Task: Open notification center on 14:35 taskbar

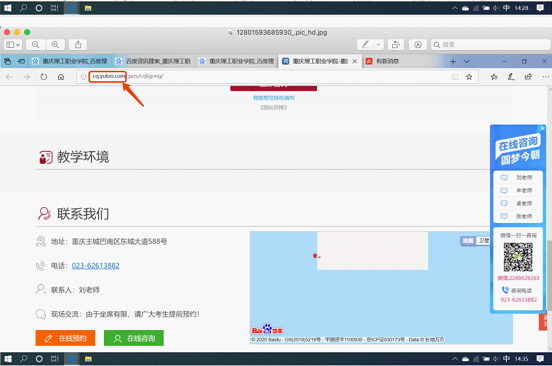Action: (540, 359)
